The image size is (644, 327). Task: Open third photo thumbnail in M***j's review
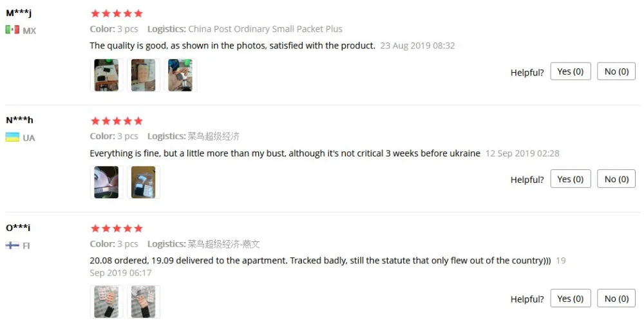[x=180, y=75]
